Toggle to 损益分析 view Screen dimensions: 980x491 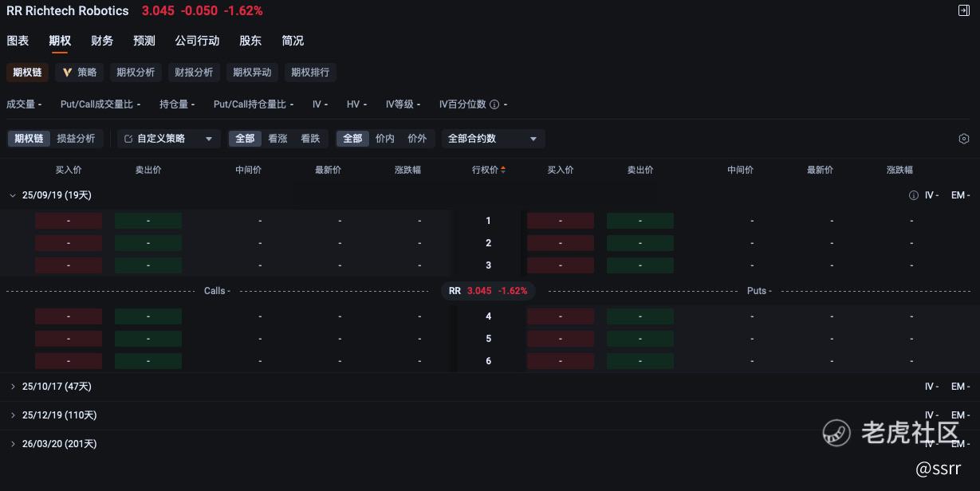pos(76,139)
